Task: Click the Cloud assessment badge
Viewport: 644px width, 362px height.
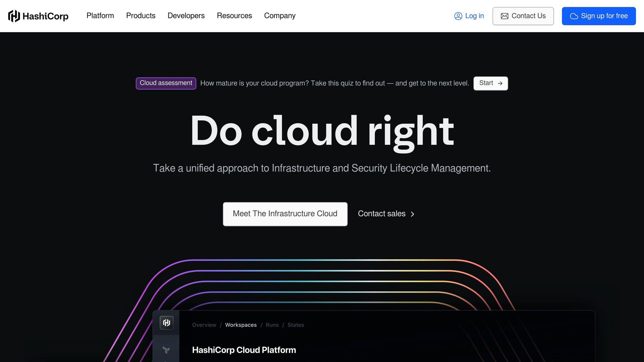Action: (166, 83)
